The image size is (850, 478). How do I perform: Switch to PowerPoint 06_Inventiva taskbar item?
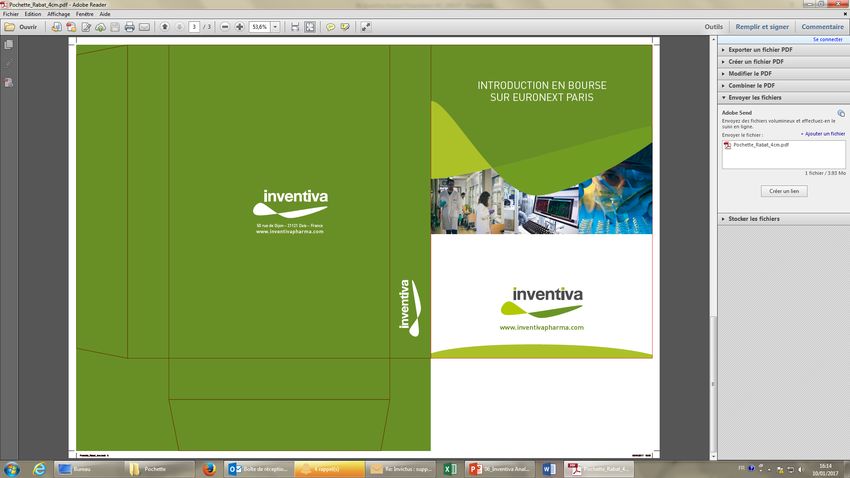[x=500, y=469]
